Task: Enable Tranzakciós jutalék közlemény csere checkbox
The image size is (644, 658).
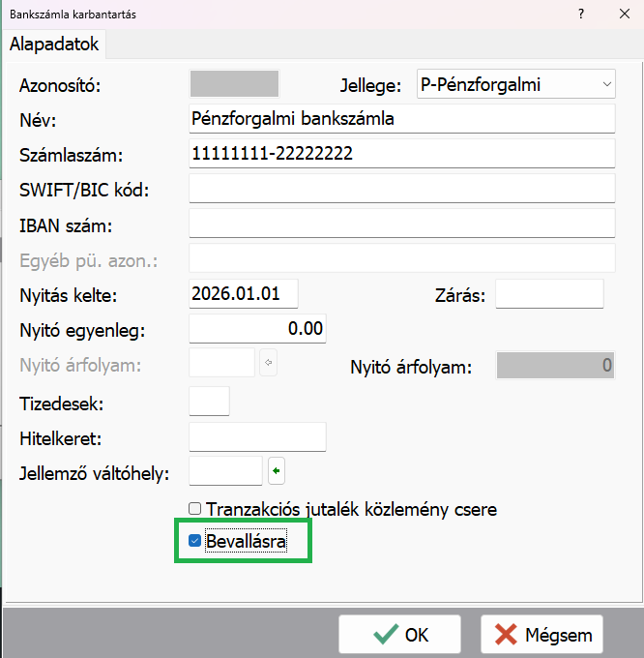Action: [195, 509]
